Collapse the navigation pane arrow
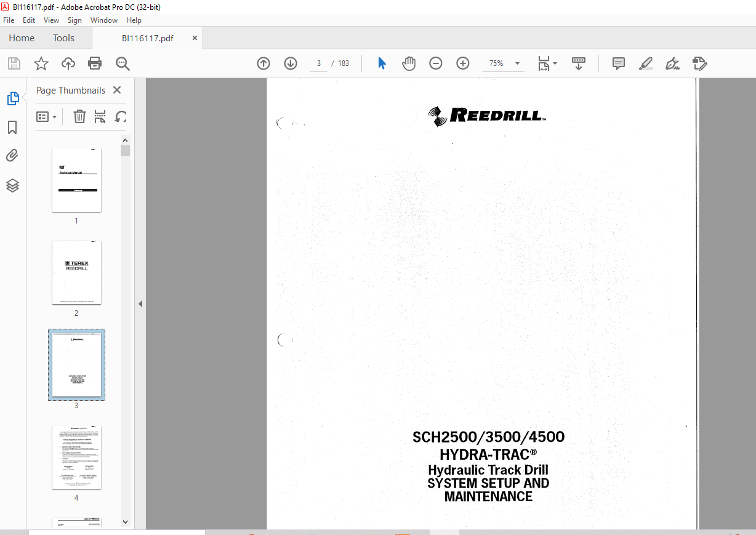The height and width of the screenshot is (535, 756). coord(140,304)
